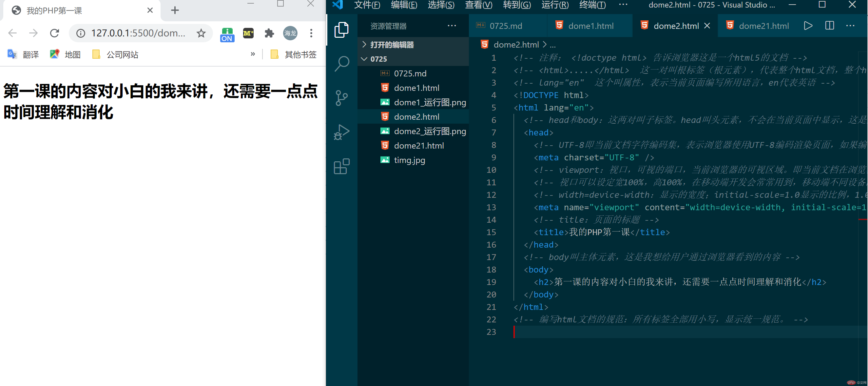Open the 选择(S) menu

pos(441,5)
